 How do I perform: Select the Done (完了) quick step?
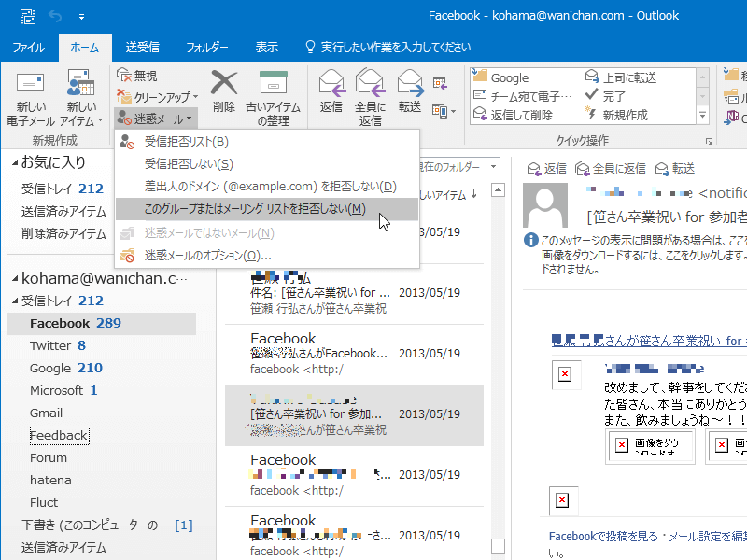click(605, 96)
